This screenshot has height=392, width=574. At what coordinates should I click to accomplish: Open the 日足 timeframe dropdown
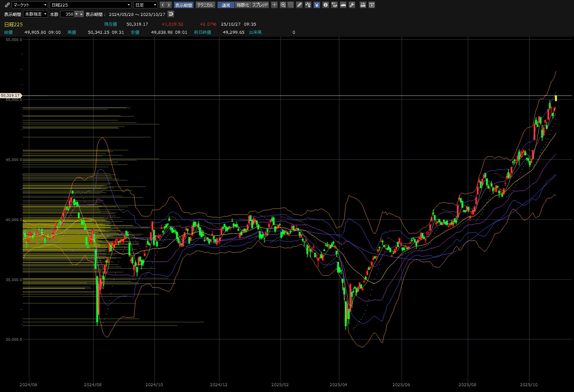pos(145,5)
